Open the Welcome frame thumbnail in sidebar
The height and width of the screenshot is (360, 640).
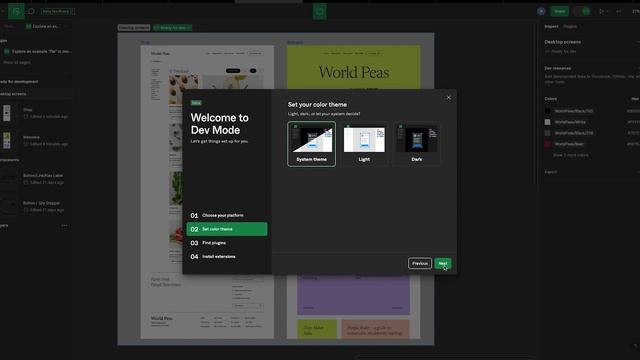click(x=7, y=140)
